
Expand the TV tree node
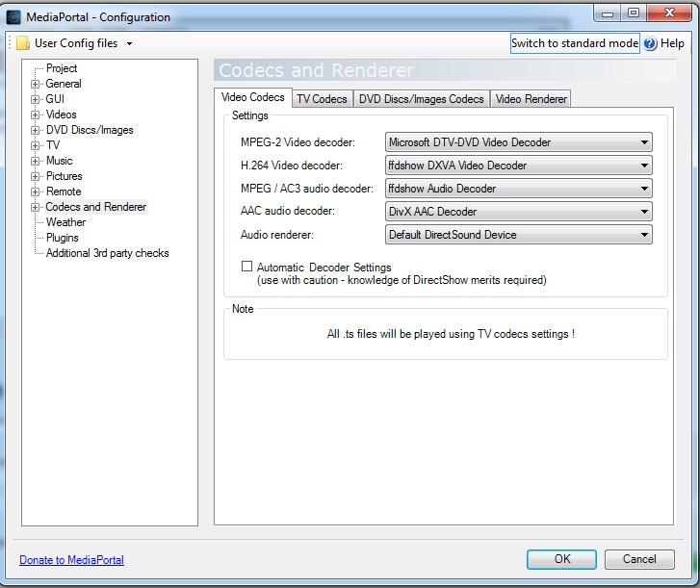point(36,145)
